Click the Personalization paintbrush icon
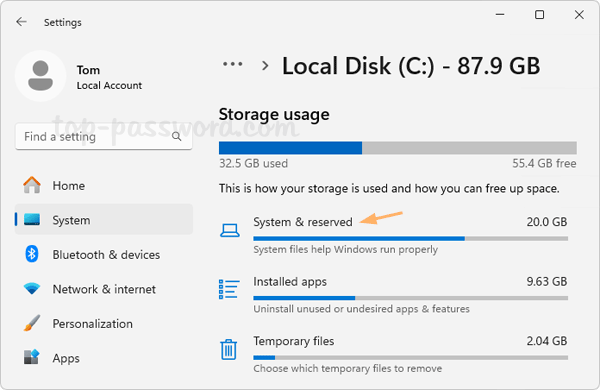This screenshot has width=600, height=390. click(x=32, y=323)
